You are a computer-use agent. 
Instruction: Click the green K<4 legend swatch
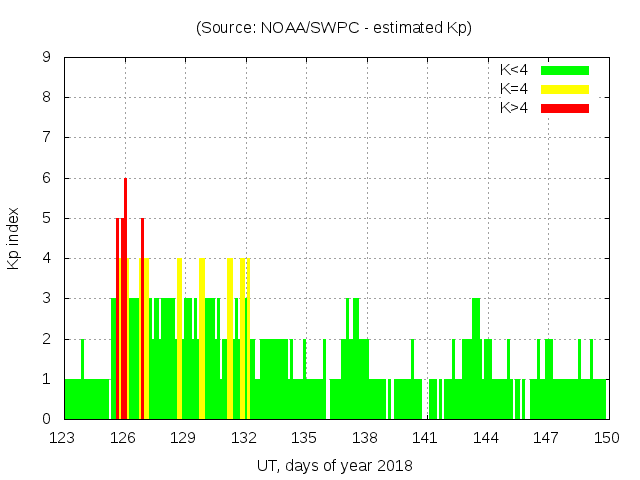click(x=565, y=70)
